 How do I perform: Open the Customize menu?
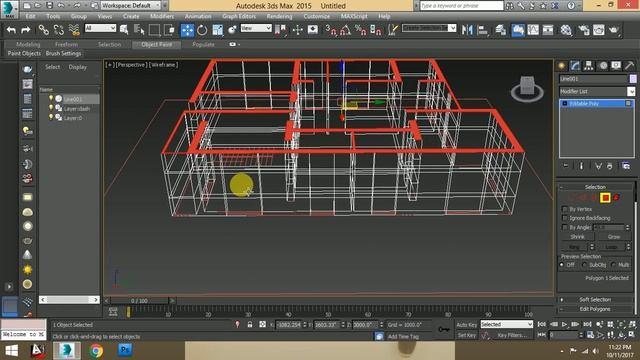(x=316, y=16)
